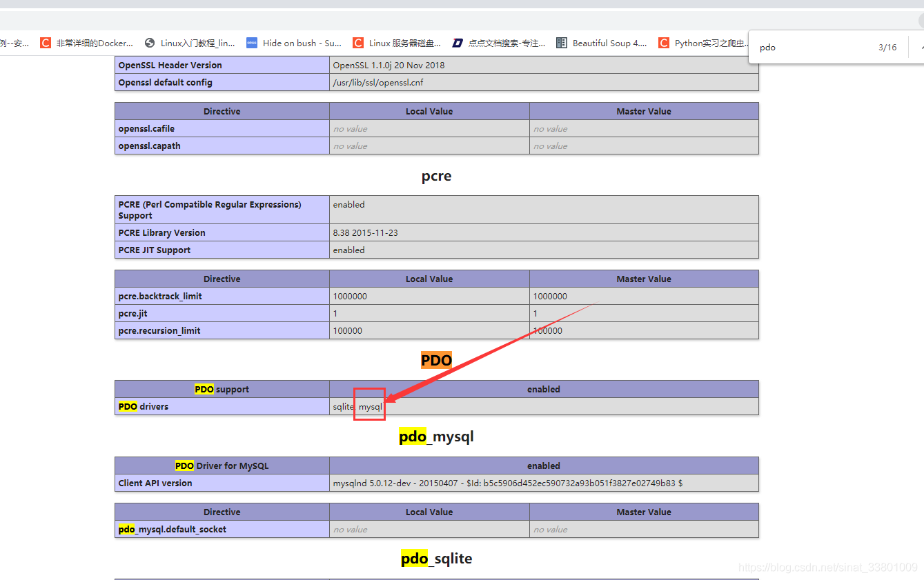Click the 点点文档搜索 bookmark D icon

coord(458,43)
